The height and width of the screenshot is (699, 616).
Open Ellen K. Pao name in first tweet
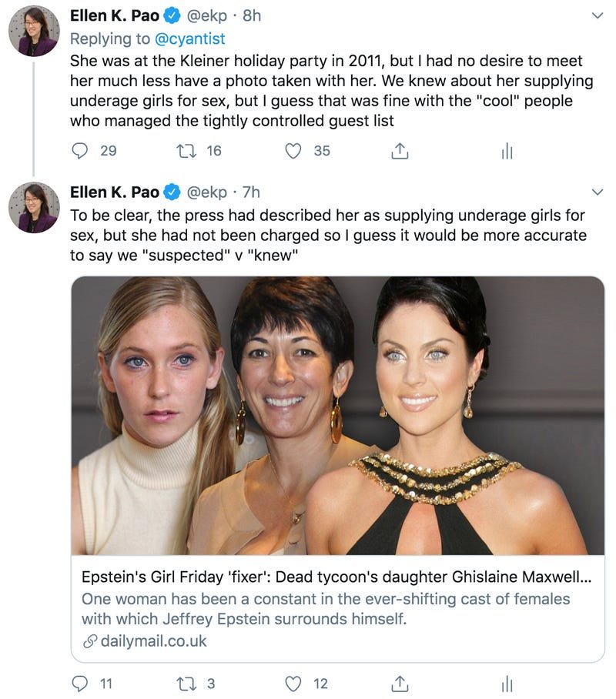point(115,15)
